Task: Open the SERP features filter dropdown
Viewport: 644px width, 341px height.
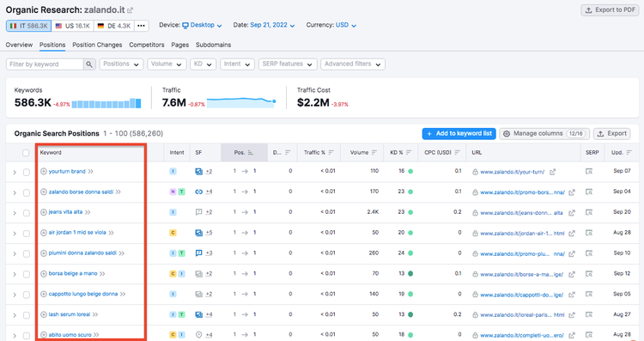Action: pos(288,64)
